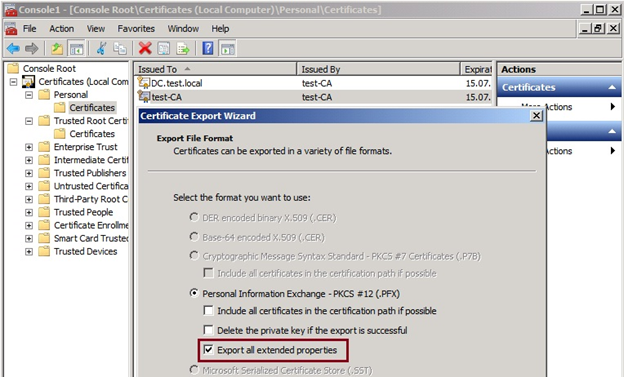Enable Delete the private key if successful
The width and height of the screenshot is (624, 377).
208,330
